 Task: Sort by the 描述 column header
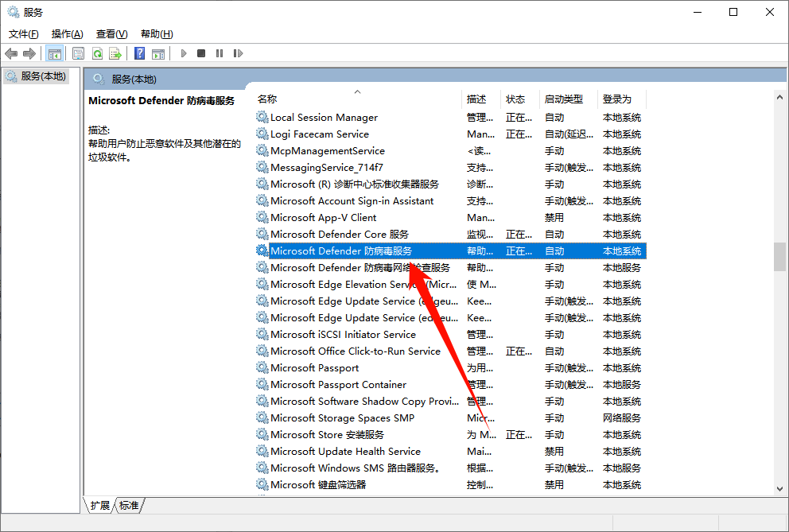481,99
